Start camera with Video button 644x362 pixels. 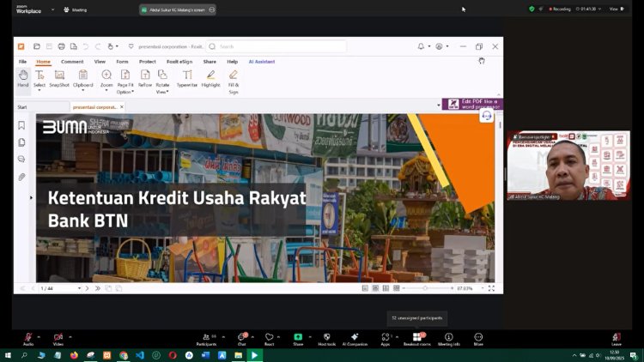[x=58, y=338]
